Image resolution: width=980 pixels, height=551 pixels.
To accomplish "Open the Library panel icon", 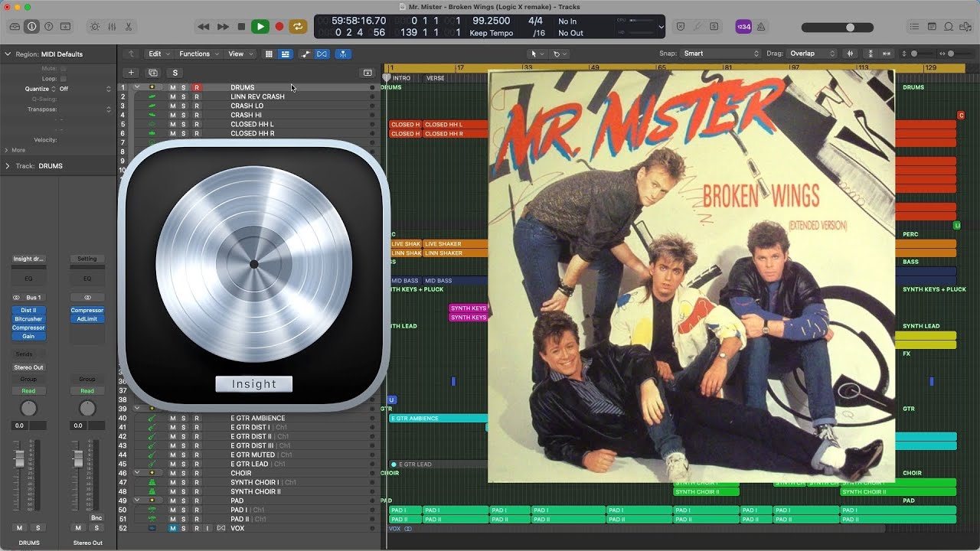I will point(15,26).
